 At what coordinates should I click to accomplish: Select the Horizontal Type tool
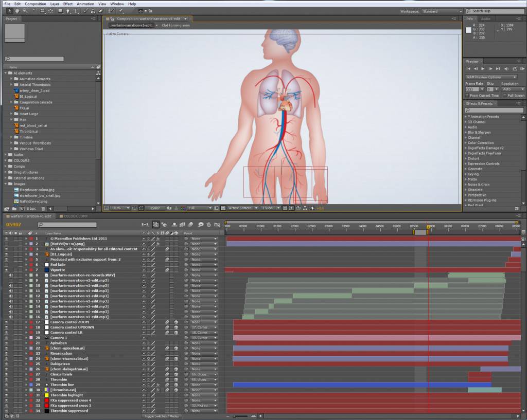pos(75,11)
